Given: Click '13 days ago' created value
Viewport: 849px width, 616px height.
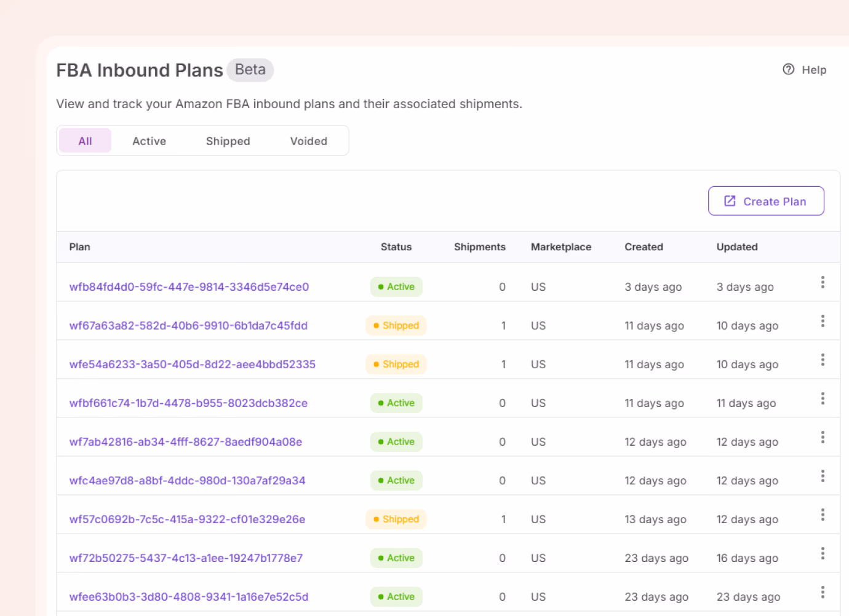Looking at the screenshot, I should (655, 519).
